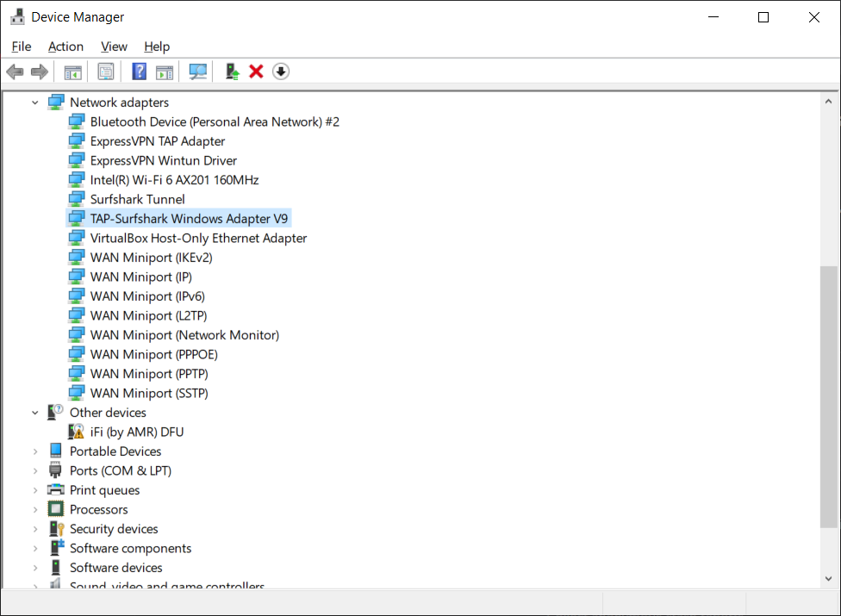Expand the Processors category
Image resolution: width=841 pixels, height=616 pixels.
click(34, 509)
